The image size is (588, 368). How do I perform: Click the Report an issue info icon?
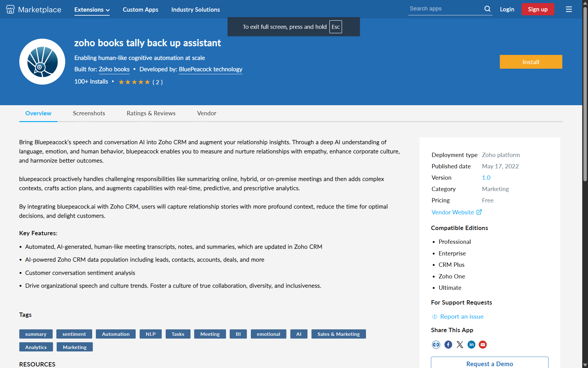435,316
